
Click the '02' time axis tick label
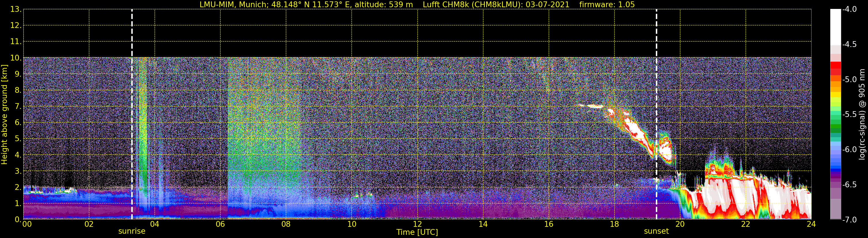coord(89,224)
